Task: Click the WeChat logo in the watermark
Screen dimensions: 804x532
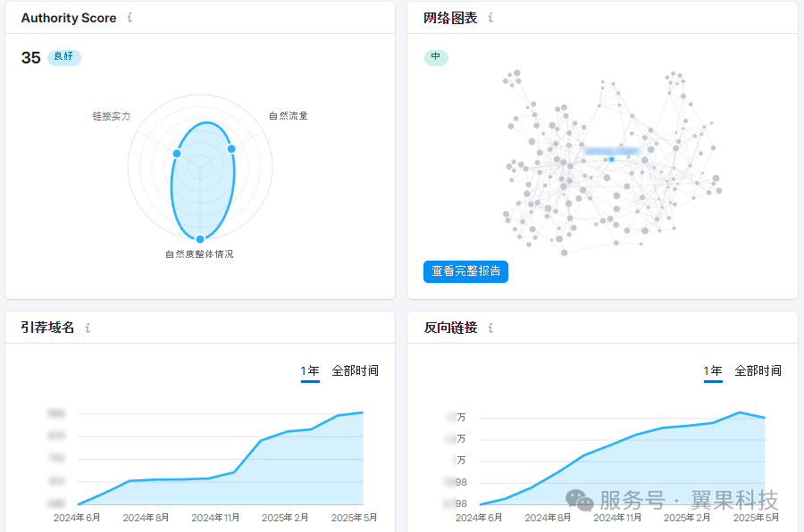Action: tap(580, 501)
